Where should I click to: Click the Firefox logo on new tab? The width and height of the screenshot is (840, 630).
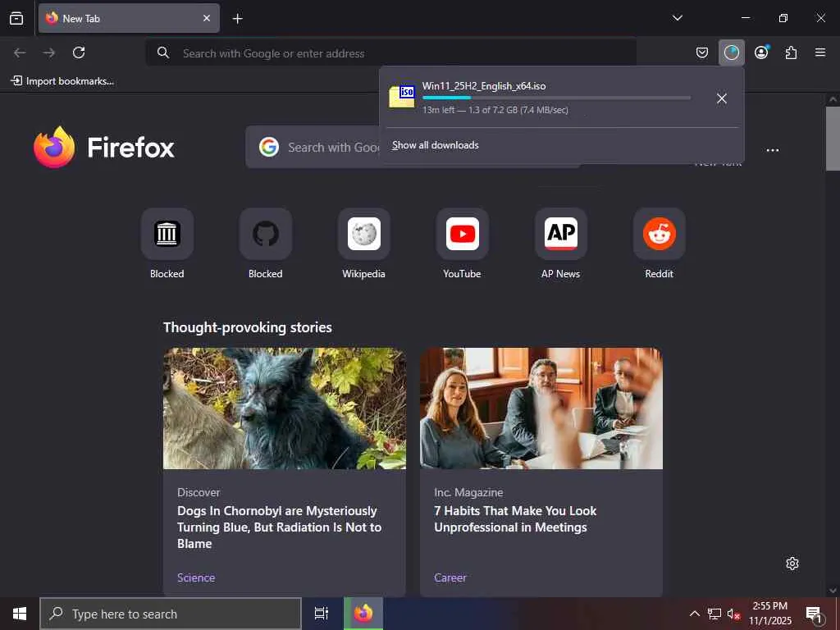point(104,147)
